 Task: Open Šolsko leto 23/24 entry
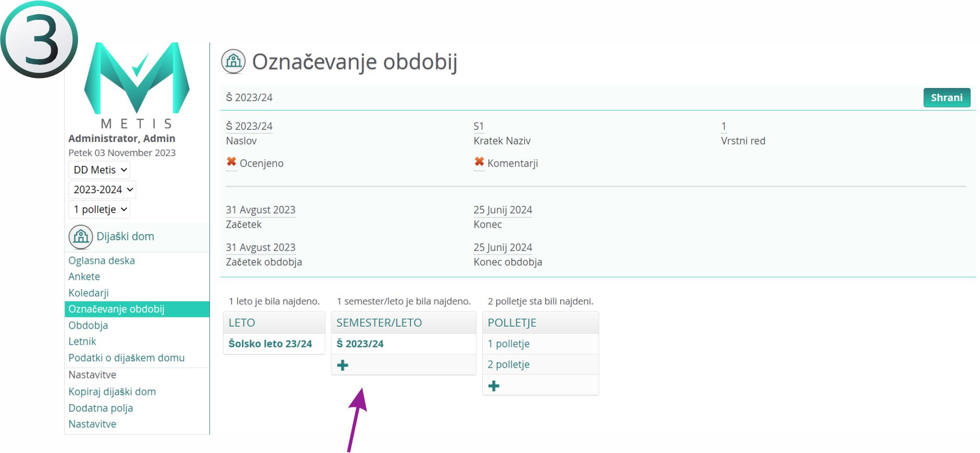click(x=270, y=344)
